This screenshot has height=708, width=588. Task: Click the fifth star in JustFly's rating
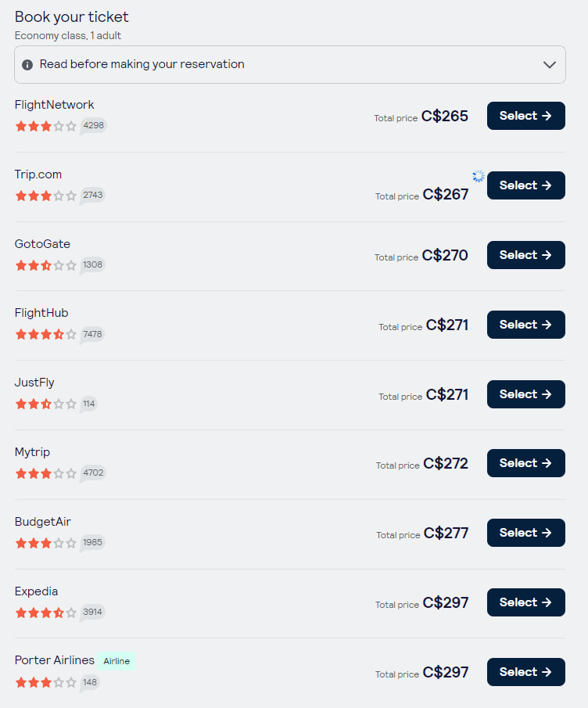point(70,404)
